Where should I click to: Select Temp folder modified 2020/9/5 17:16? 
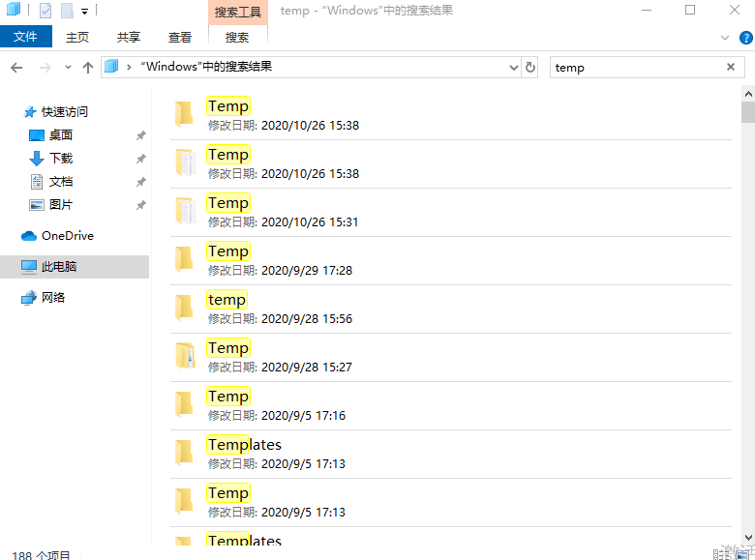451,405
